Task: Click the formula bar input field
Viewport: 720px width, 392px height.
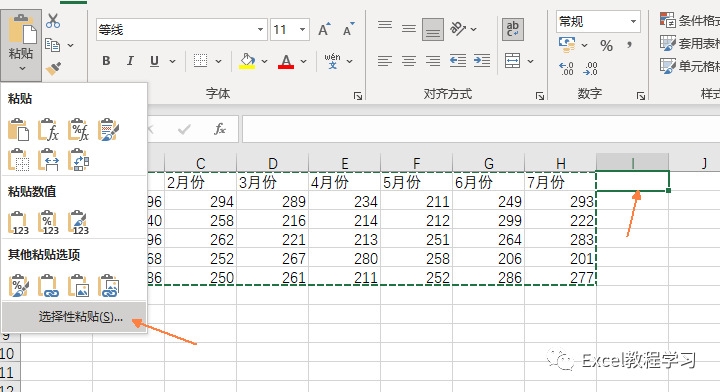Action: tap(481, 129)
